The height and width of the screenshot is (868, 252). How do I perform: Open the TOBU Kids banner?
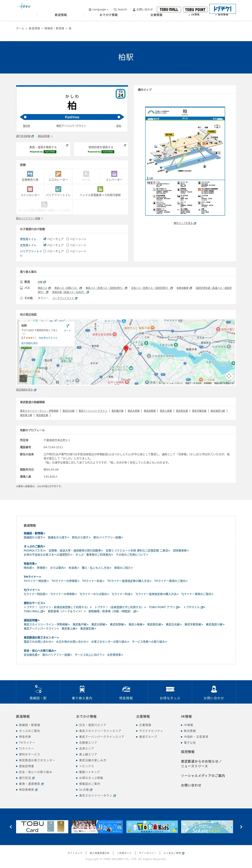point(152,827)
